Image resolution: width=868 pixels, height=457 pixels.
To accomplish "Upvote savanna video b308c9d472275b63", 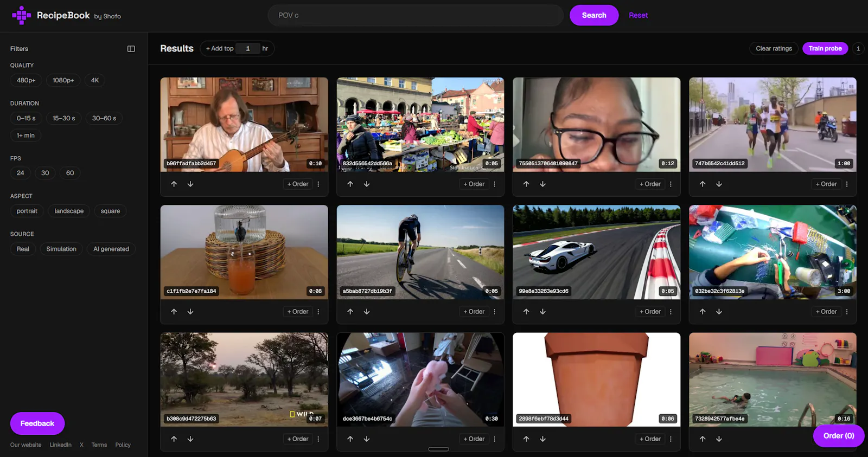I will click(174, 439).
